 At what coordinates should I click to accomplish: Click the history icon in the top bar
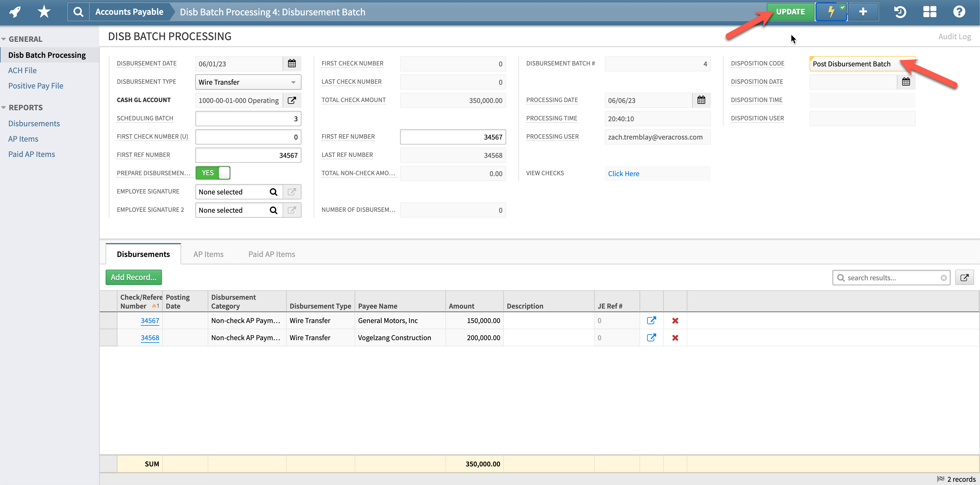900,12
